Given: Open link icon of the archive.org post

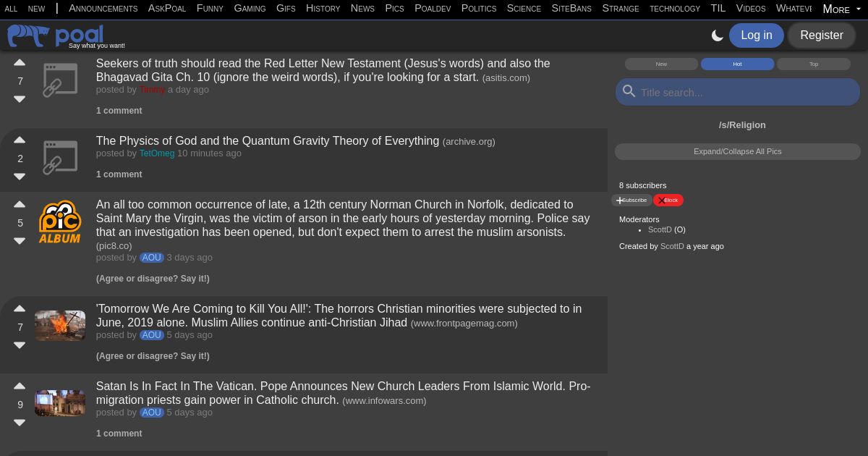Looking at the screenshot, I should 59,158.
